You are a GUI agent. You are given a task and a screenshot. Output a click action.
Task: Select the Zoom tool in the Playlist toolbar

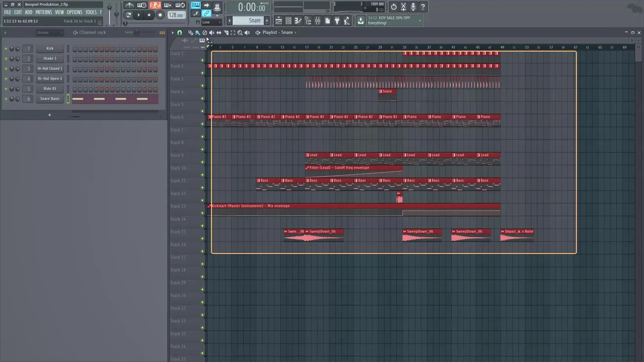point(240,33)
